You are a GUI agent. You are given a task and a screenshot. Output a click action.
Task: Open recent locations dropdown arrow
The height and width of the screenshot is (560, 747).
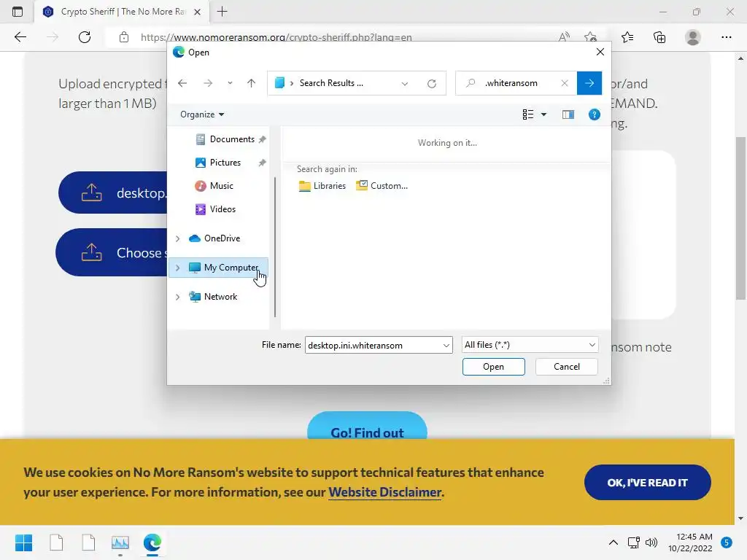[x=230, y=83]
